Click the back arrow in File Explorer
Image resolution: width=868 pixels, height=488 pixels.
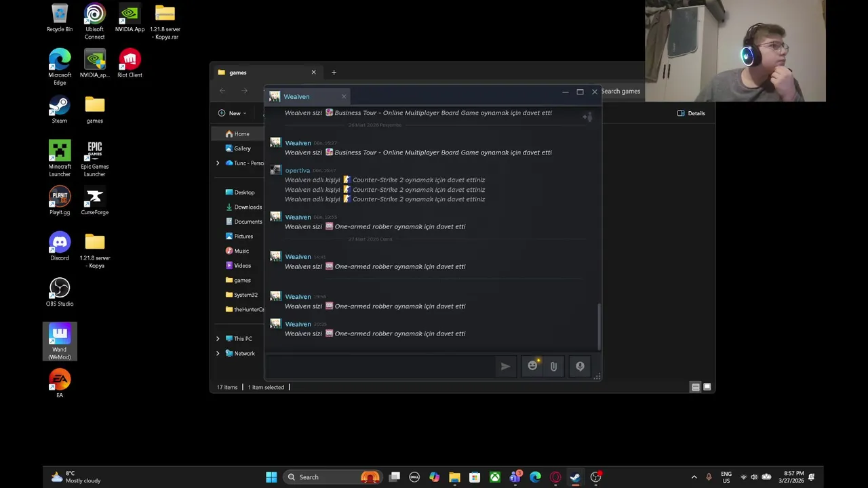(222, 91)
